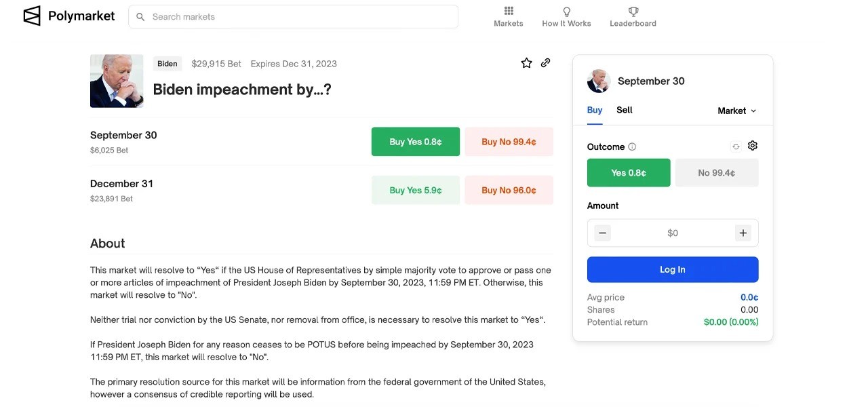Click the refresh prices icon
The image size is (868, 407).
click(x=736, y=147)
